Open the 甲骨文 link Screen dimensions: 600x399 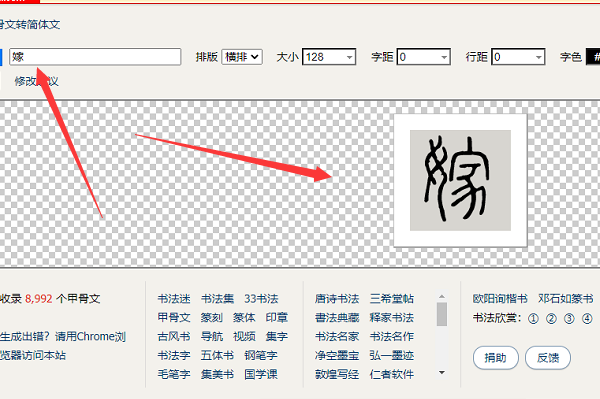(174, 318)
